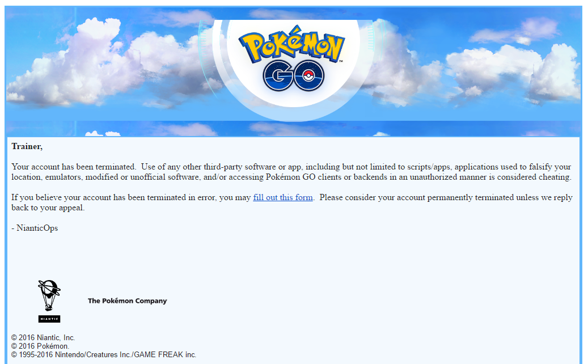Image resolution: width=588 pixels, height=364 pixels.
Task: Click the '© 2016 Pokémon.' copyright line
Action: [40, 346]
